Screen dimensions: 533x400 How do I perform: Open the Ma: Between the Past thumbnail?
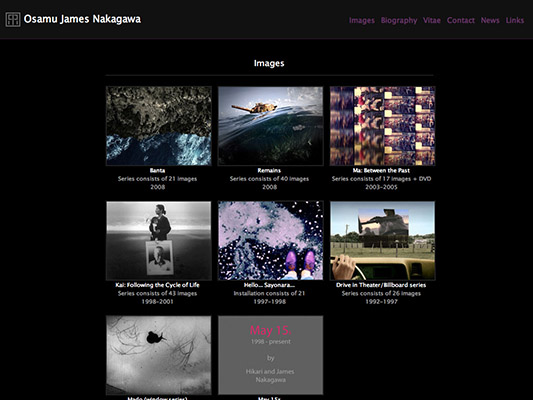(382, 126)
